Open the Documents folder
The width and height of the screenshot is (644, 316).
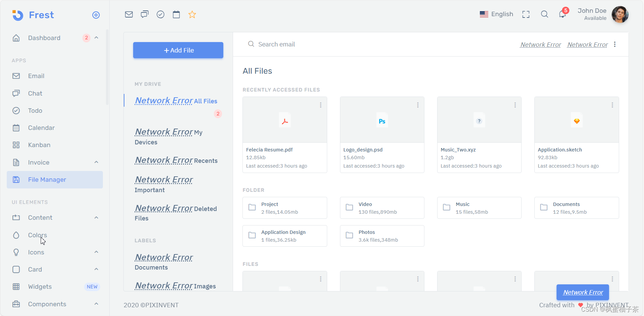point(577,208)
